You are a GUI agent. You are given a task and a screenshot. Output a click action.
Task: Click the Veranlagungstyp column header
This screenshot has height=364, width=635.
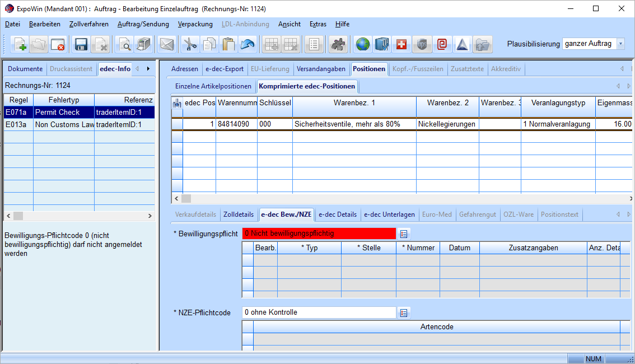[x=558, y=103]
